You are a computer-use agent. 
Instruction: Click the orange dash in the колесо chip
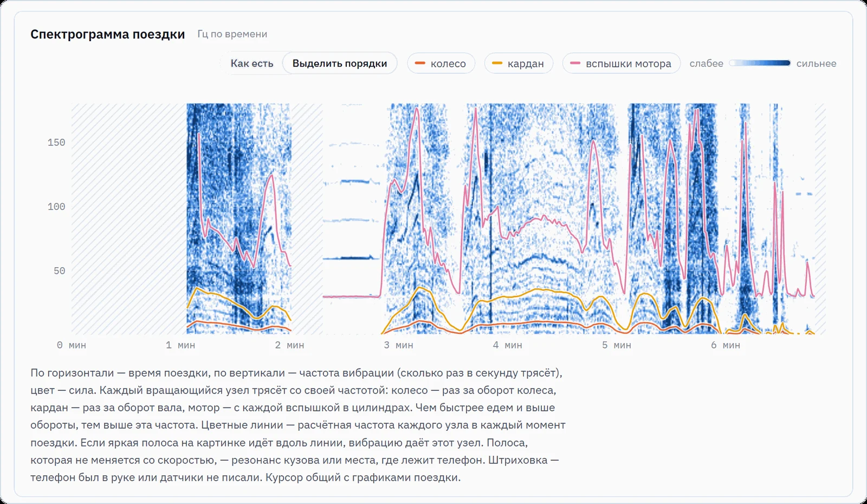(x=420, y=63)
